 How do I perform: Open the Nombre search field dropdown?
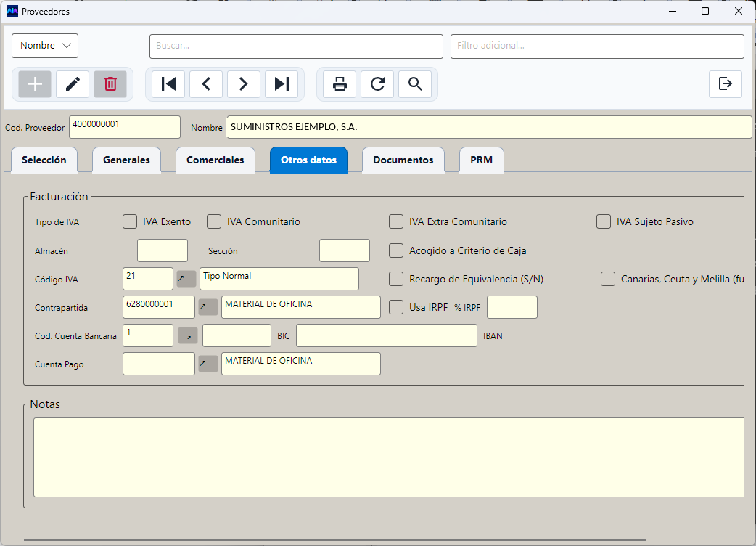coord(45,46)
